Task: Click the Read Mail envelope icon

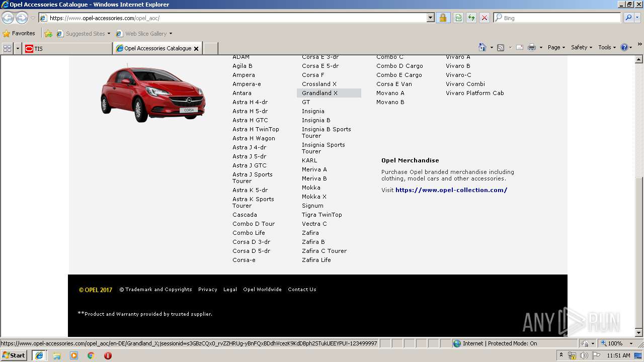Action: (x=520, y=47)
